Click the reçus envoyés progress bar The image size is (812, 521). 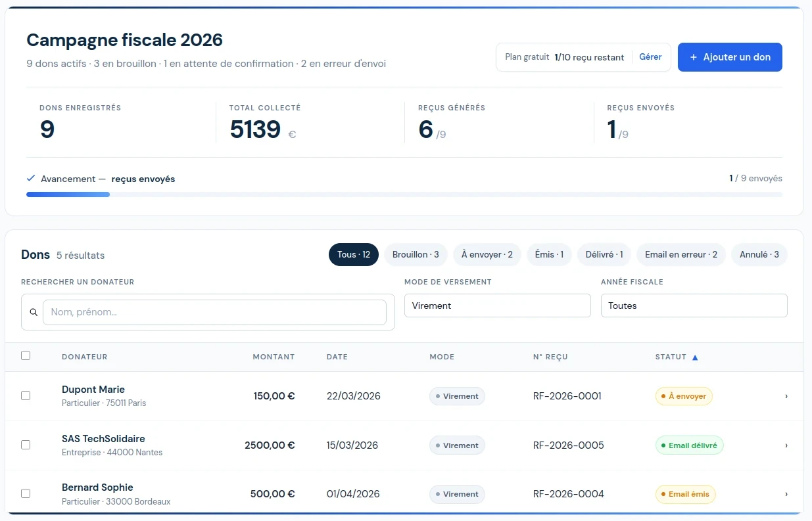[404, 194]
